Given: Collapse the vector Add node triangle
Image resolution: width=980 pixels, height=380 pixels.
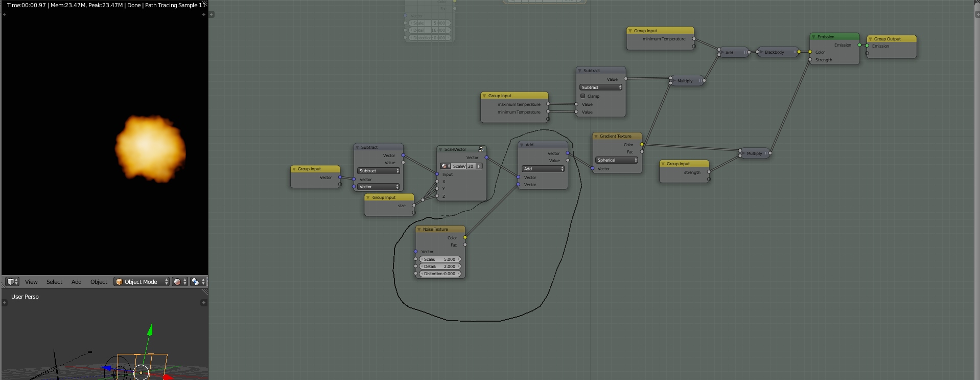Looking at the screenshot, I should click(522, 145).
